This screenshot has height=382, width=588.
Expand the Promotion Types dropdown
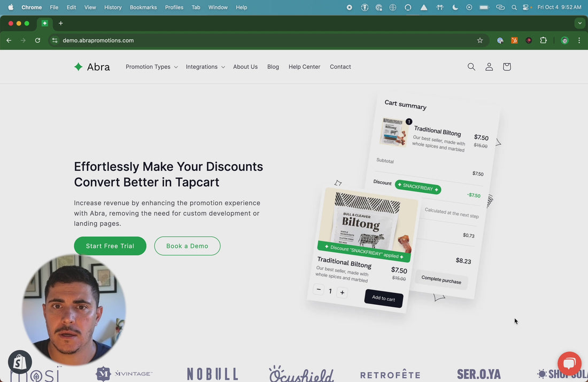coord(151,67)
